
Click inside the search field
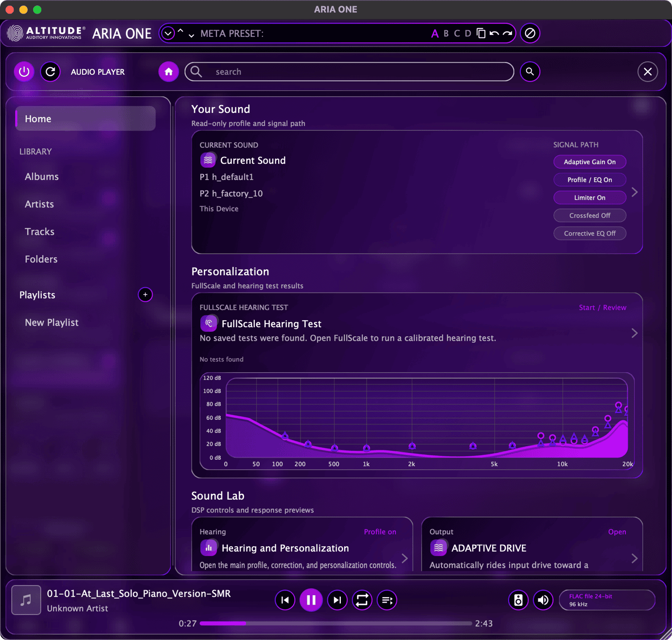(x=349, y=72)
